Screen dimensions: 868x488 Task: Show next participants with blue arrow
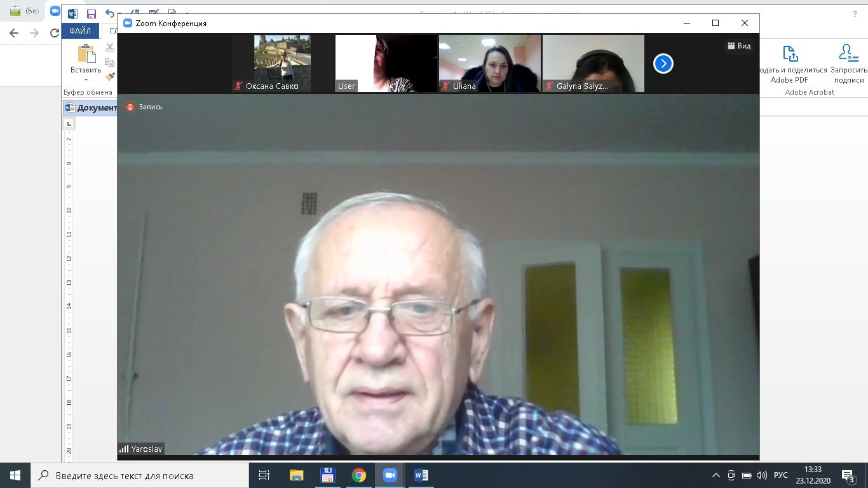663,64
